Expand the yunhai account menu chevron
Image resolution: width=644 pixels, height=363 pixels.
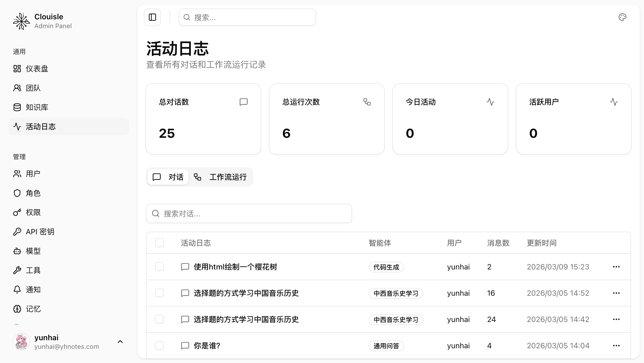click(120, 342)
